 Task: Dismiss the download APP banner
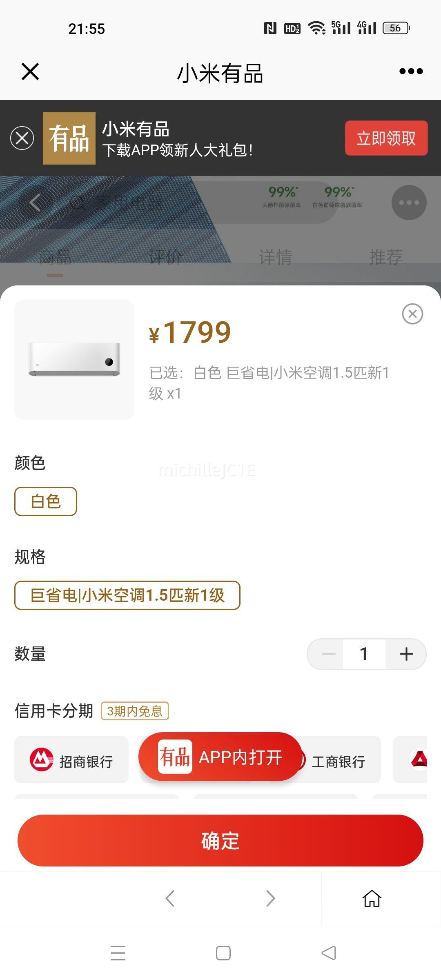[x=22, y=138]
